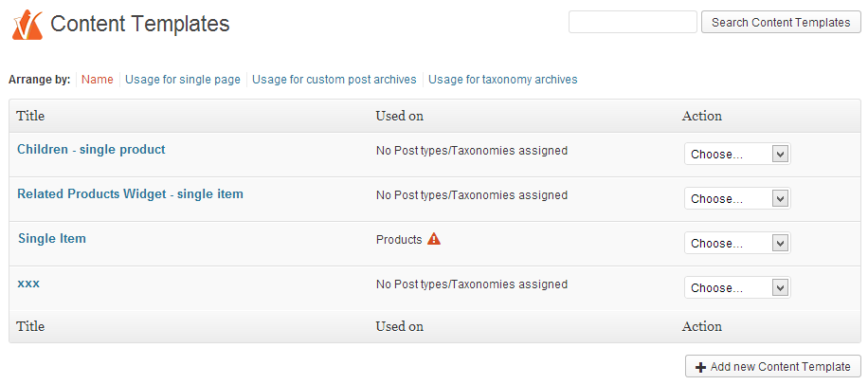Viewport: 868px width, 385px height.
Task: Arrange templates by Name
Action: (x=98, y=80)
